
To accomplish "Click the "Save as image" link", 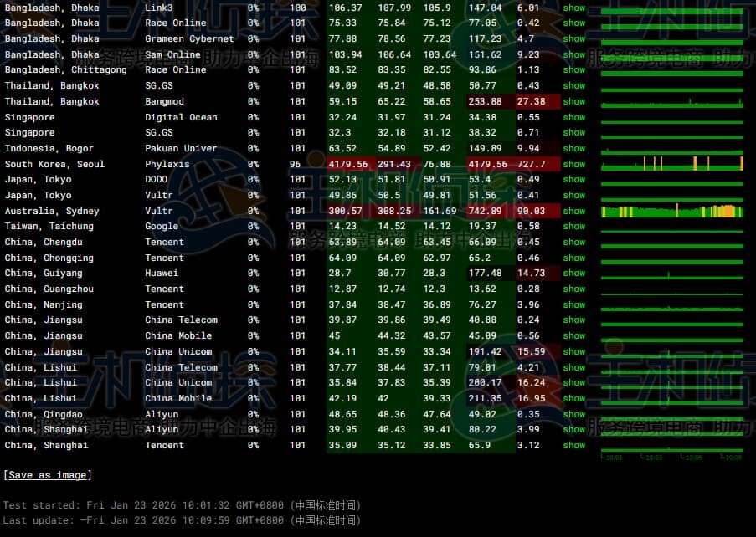I will tap(48, 475).
